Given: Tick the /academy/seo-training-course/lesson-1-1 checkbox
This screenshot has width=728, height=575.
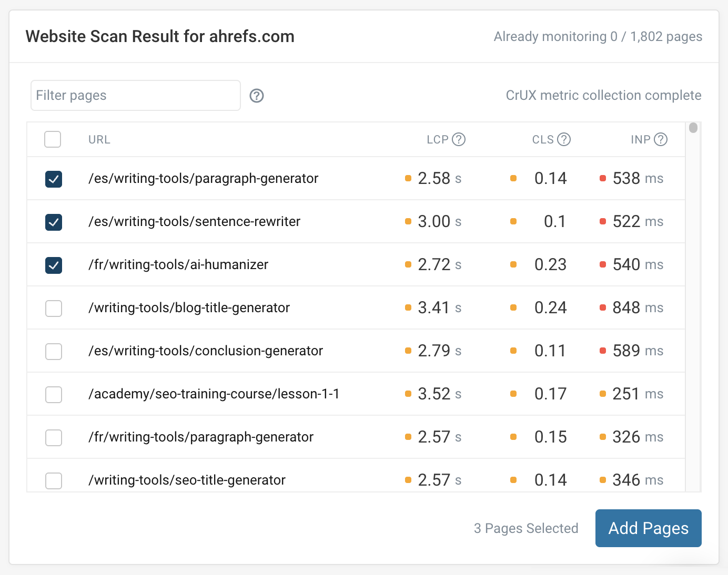Looking at the screenshot, I should pyautogui.click(x=54, y=395).
